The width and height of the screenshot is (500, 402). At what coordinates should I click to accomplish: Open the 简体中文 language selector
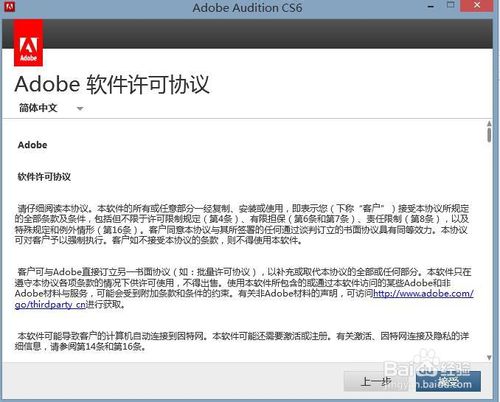coord(51,108)
